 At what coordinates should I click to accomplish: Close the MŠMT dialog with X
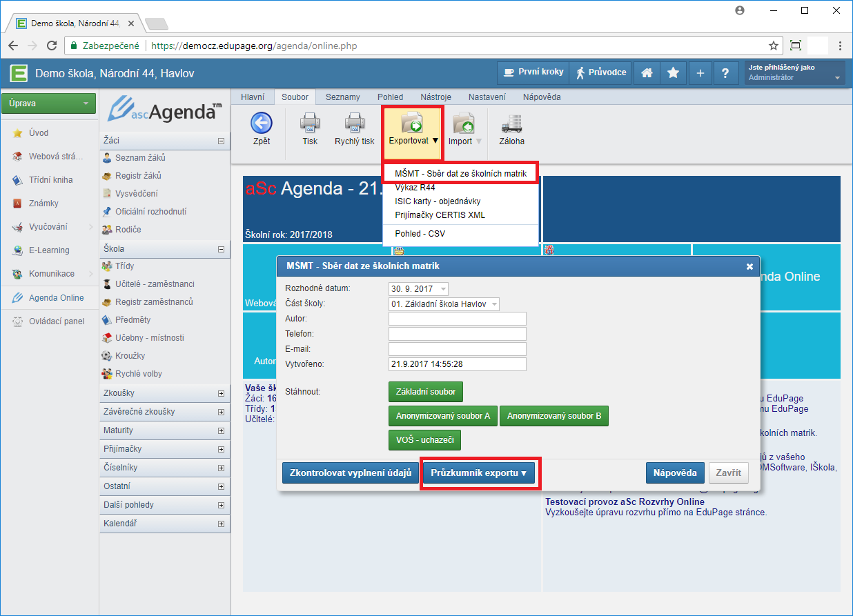click(749, 266)
